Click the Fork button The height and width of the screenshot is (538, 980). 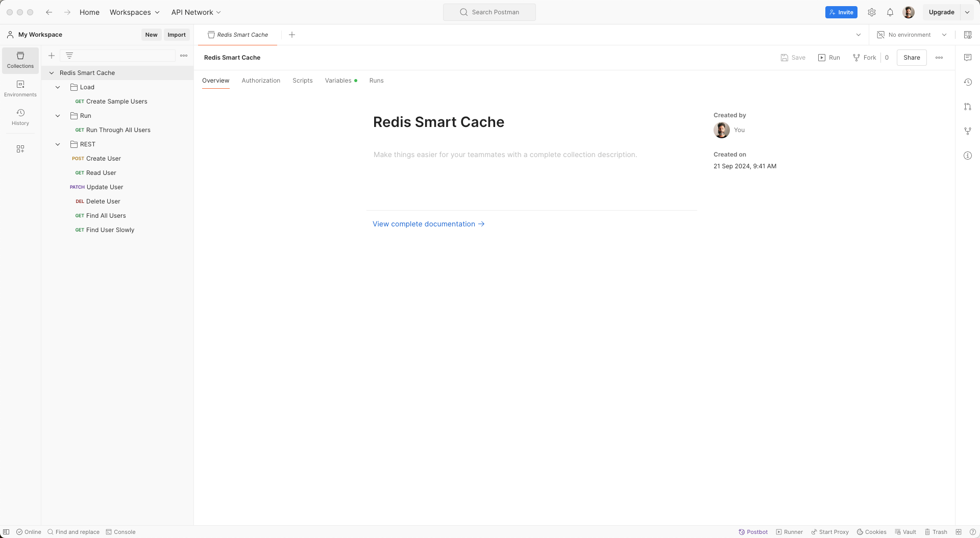point(864,58)
